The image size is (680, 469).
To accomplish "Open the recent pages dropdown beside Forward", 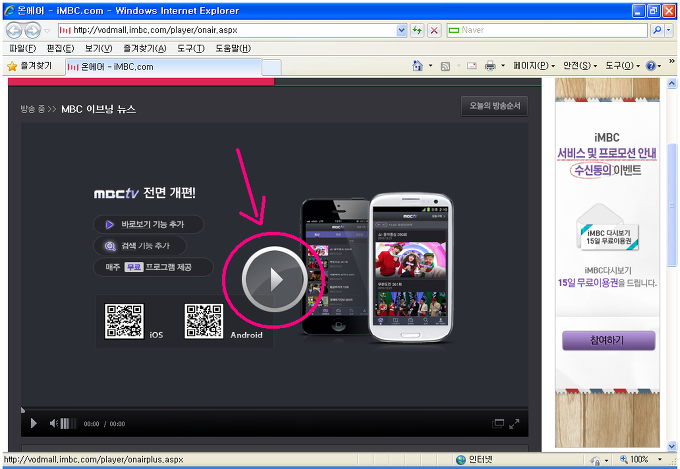I will click(x=47, y=31).
